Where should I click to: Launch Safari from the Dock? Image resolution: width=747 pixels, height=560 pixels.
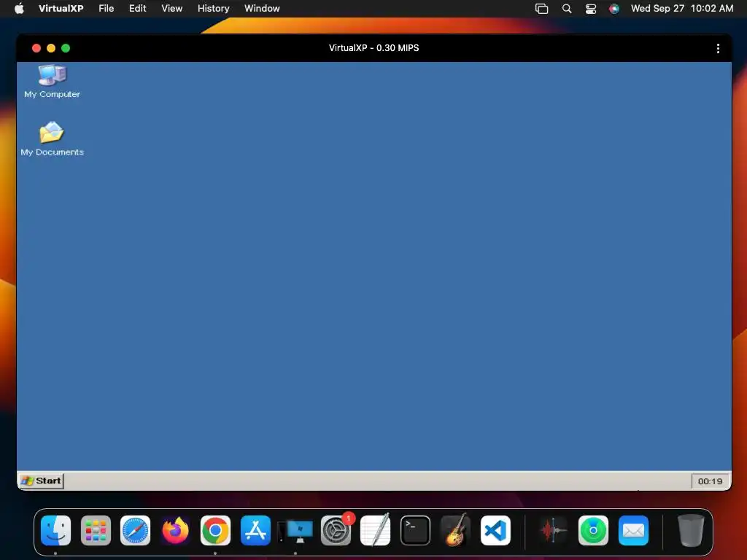click(135, 530)
